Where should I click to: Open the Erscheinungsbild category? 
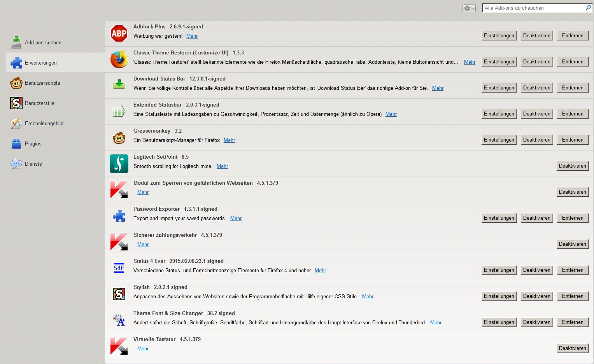(x=56, y=123)
